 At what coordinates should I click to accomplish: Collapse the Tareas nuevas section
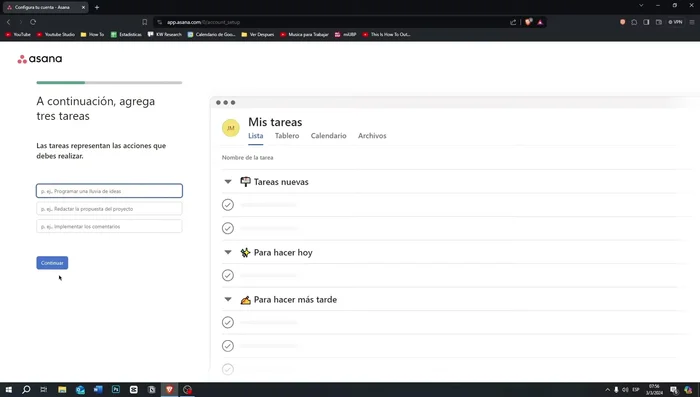[228, 182]
